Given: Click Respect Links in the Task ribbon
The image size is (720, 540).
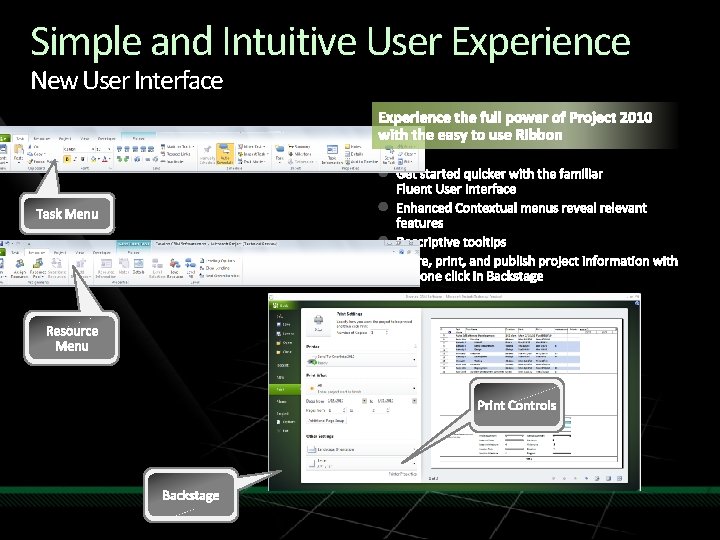Looking at the screenshot, I should tap(176, 154).
